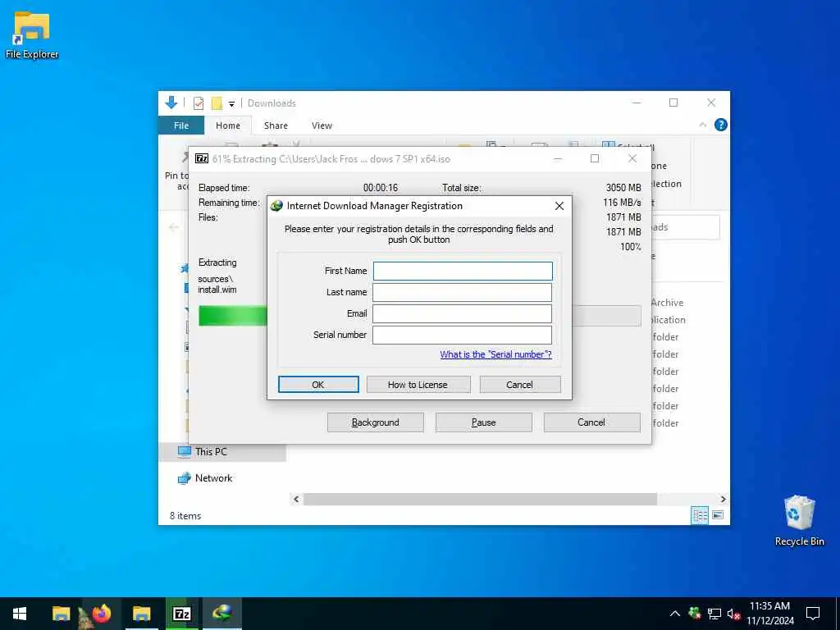Select the View ribbon tab
This screenshot has width=840, height=630.
click(x=322, y=126)
